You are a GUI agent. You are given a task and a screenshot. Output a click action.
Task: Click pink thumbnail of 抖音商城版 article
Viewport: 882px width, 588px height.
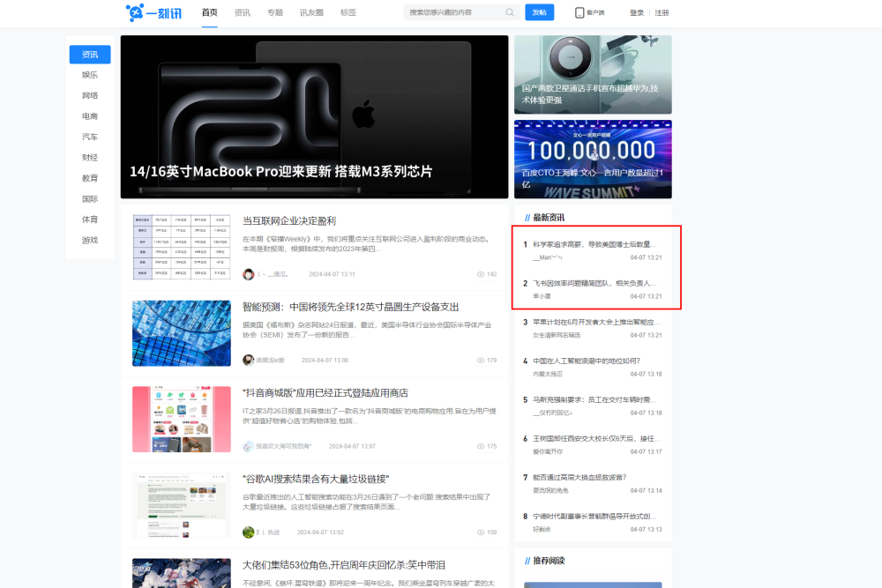182,420
